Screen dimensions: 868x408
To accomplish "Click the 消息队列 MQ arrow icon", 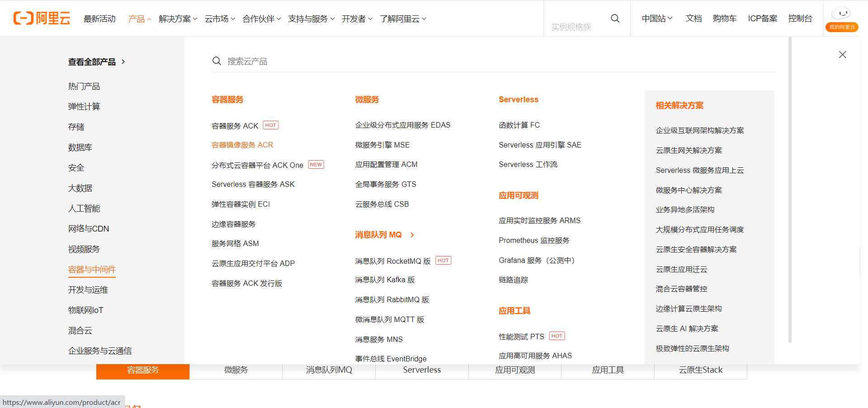I will pos(412,235).
